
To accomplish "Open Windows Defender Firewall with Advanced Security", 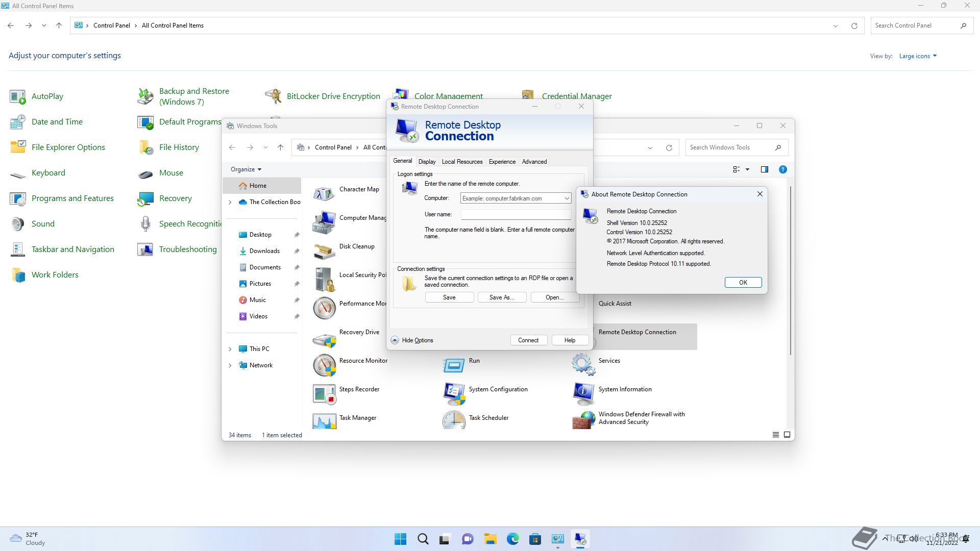I will click(x=629, y=418).
